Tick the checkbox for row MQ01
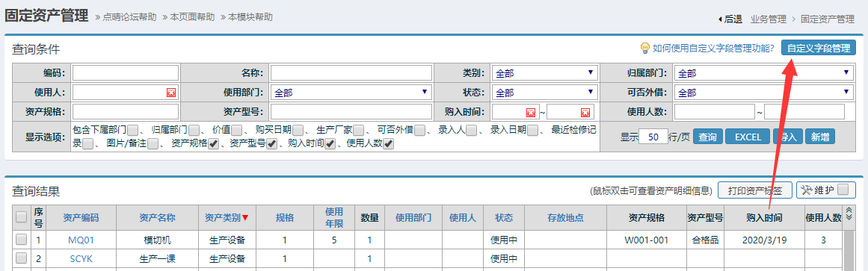The width and height of the screenshot is (868, 271). [x=21, y=240]
